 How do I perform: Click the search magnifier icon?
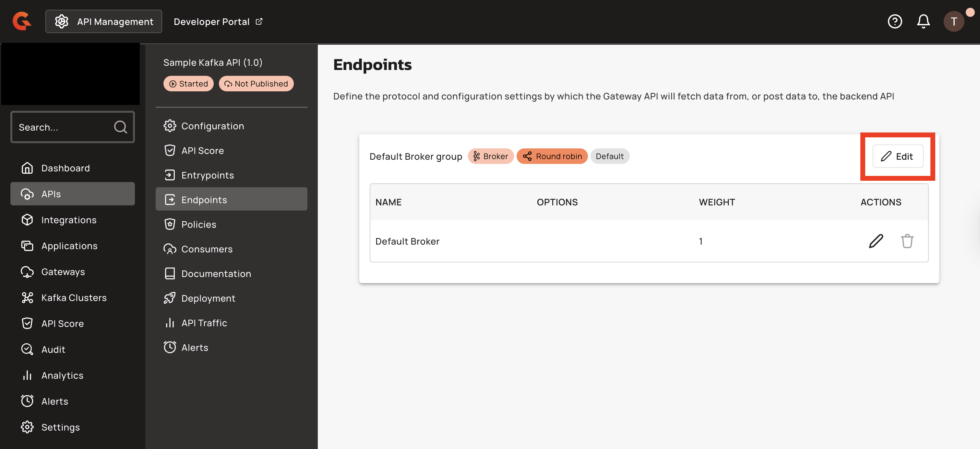tap(120, 127)
